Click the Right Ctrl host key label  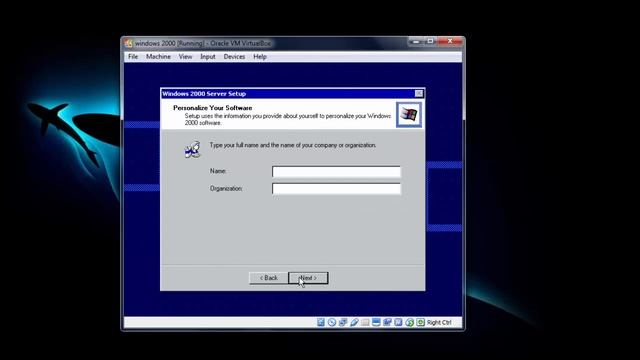pos(439,322)
